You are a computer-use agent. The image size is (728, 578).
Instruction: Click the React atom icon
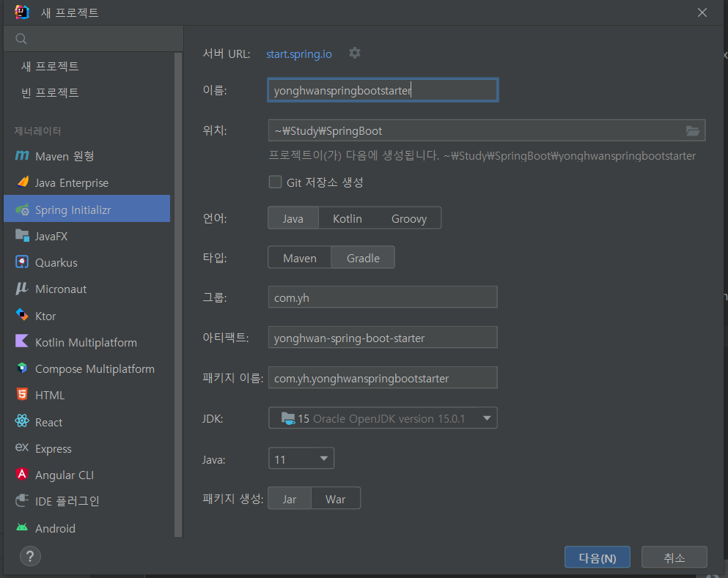point(22,421)
